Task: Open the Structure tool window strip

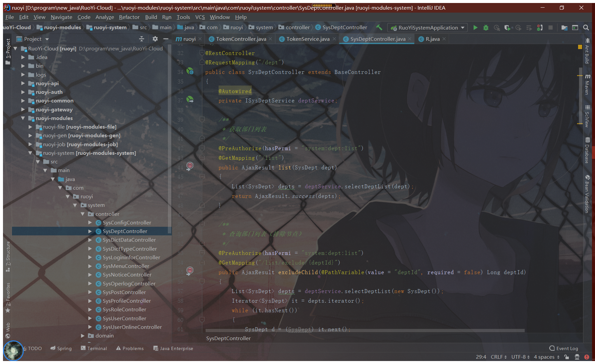Action: point(8,257)
